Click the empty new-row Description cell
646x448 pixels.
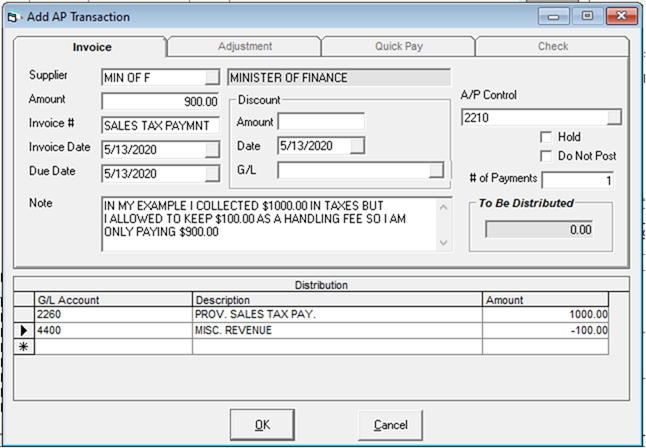[x=337, y=347]
